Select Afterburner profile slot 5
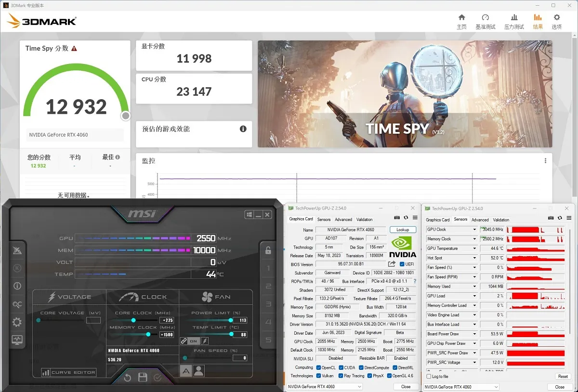 tap(268, 340)
